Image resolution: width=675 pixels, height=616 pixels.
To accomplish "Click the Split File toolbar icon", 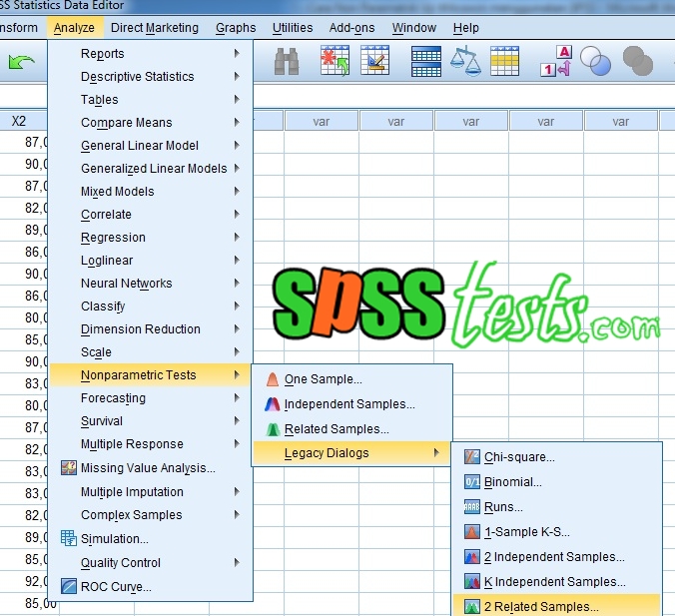I will pyautogui.click(x=426, y=62).
